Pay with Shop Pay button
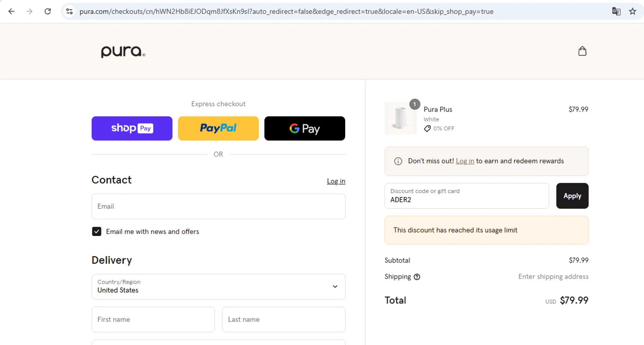The image size is (644, 345). pyautogui.click(x=132, y=128)
